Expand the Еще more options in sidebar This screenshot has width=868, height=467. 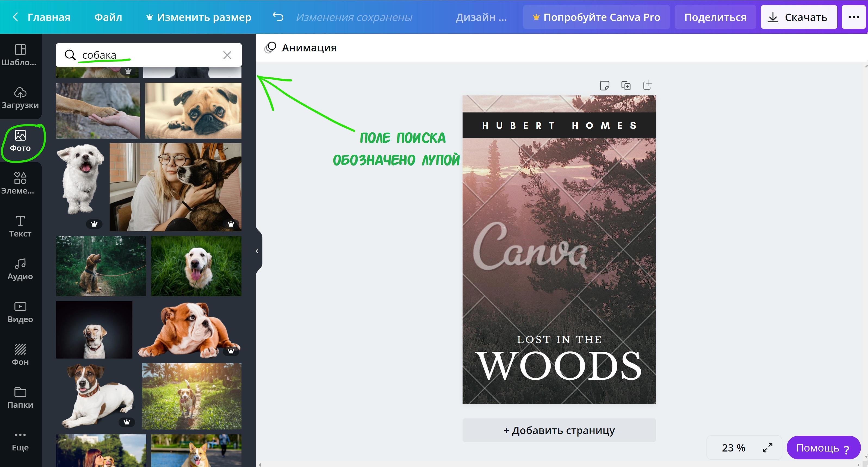20,440
